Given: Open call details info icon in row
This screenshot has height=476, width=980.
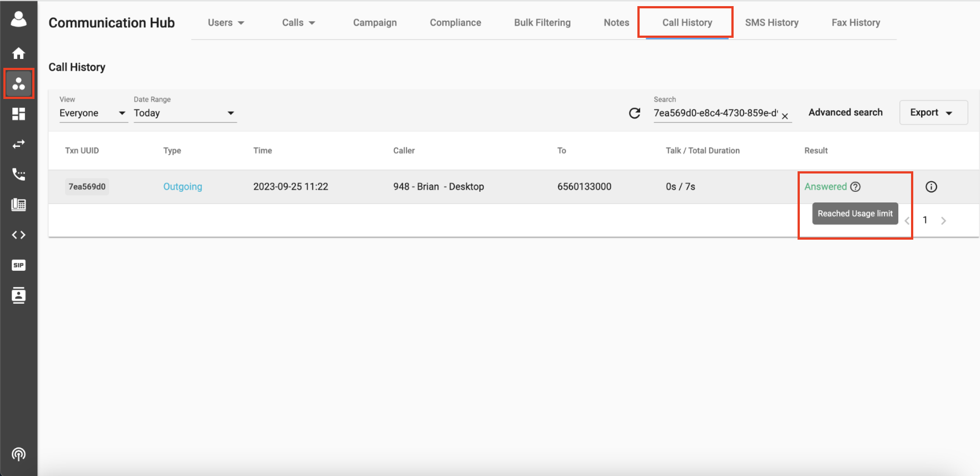Looking at the screenshot, I should pos(931,187).
